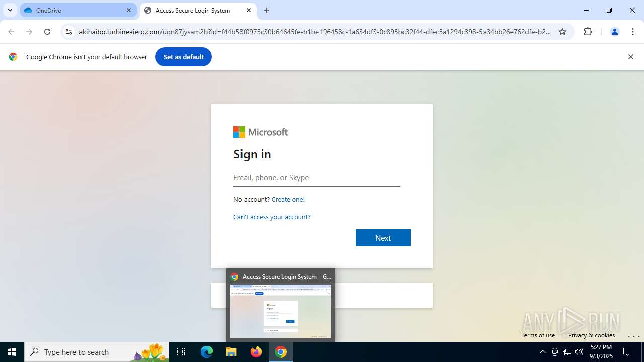The image size is (644, 362).
Task: Click the Email, phone, or Skype field
Action: tap(317, 178)
